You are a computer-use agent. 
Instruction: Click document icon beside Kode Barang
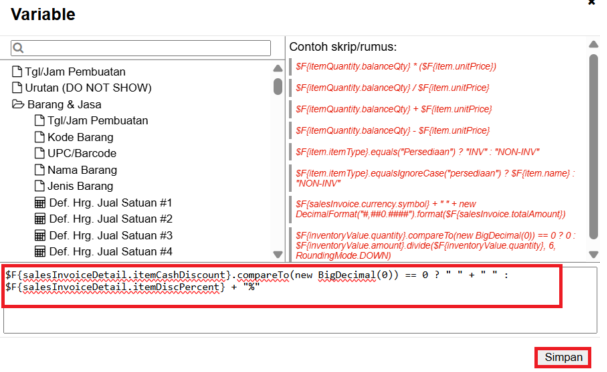tap(39, 137)
